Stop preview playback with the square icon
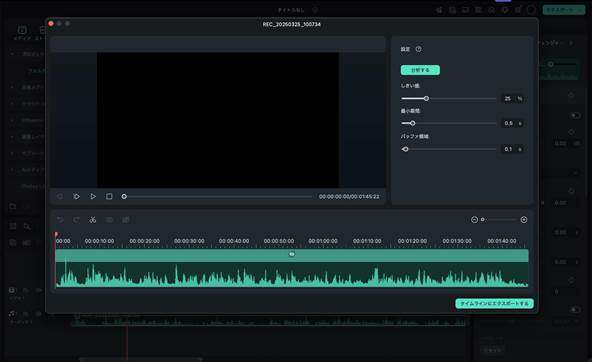The width and height of the screenshot is (592, 362). (x=109, y=196)
